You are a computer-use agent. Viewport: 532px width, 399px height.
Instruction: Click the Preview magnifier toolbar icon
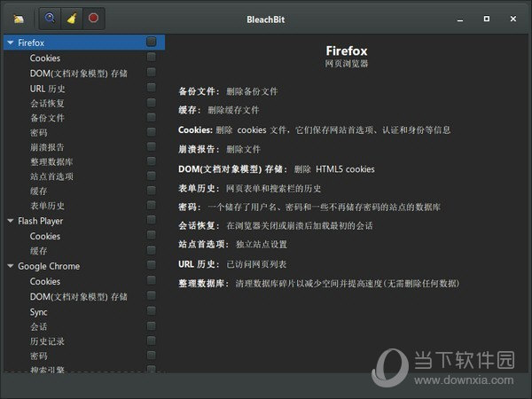pos(50,19)
